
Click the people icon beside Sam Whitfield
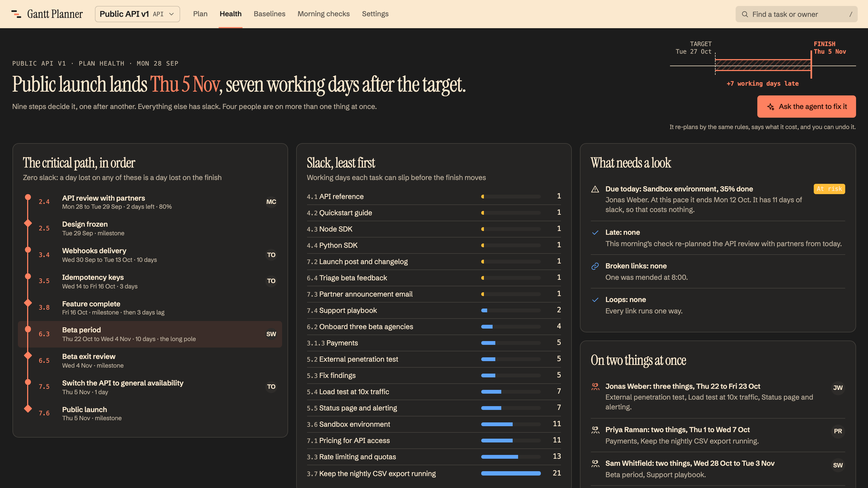(x=595, y=463)
